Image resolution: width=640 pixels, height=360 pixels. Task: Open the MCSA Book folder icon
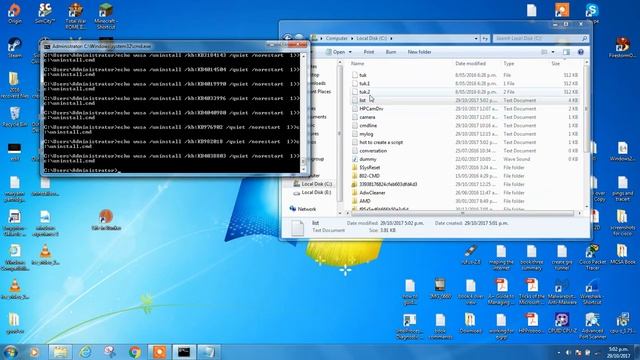coord(622,254)
